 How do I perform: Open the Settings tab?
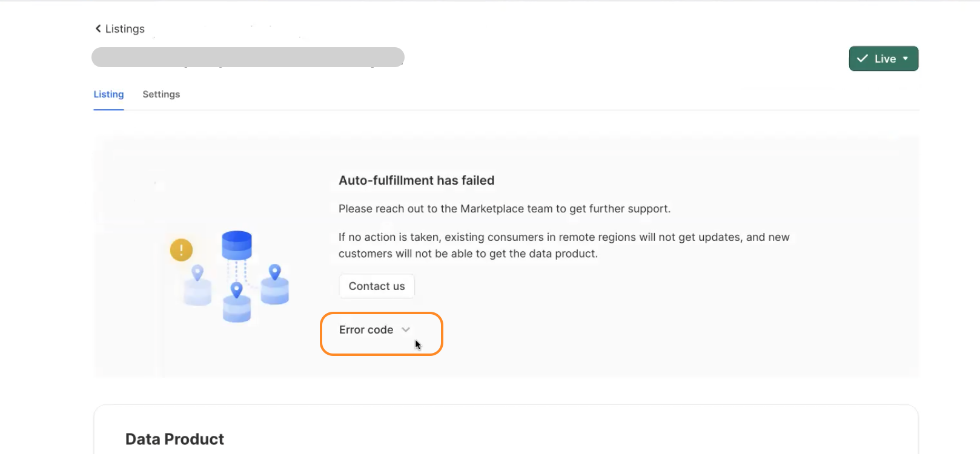click(x=161, y=94)
